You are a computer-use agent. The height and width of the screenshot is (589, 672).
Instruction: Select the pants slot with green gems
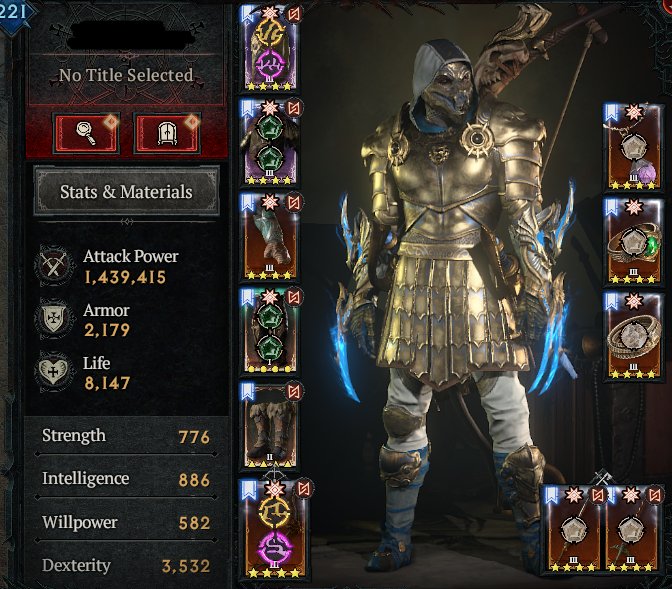270,331
